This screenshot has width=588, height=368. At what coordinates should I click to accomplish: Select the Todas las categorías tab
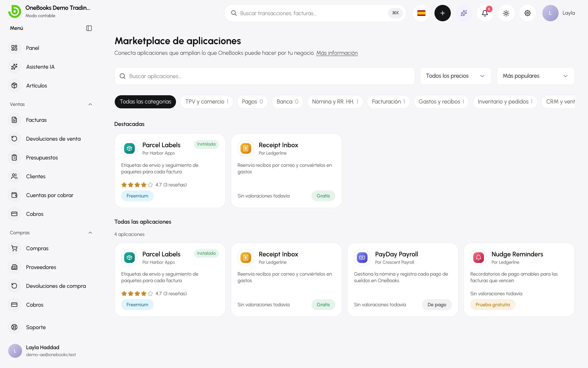tap(145, 101)
